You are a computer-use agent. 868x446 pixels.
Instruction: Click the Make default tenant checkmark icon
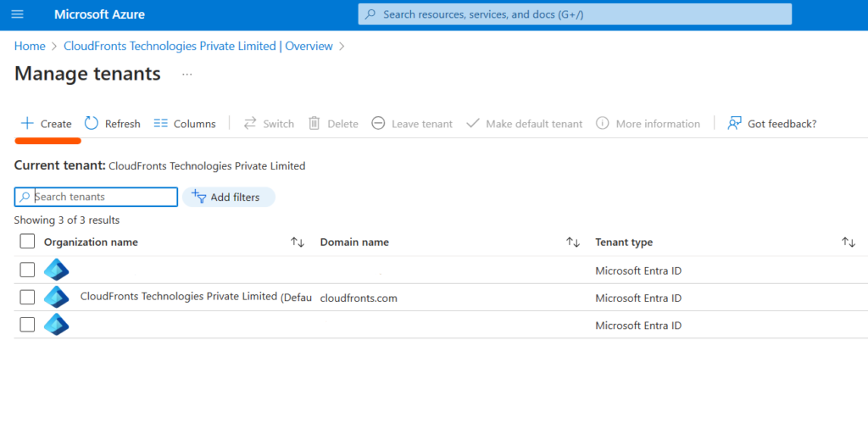(x=473, y=123)
